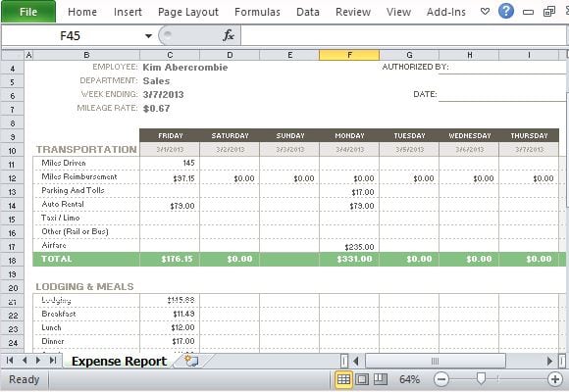Select column H header

(x=469, y=55)
